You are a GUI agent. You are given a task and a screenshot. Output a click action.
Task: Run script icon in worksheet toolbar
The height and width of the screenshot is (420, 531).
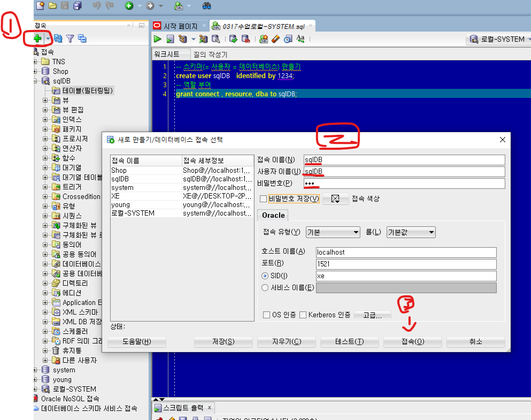pyautogui.click(x=171, y=39)
